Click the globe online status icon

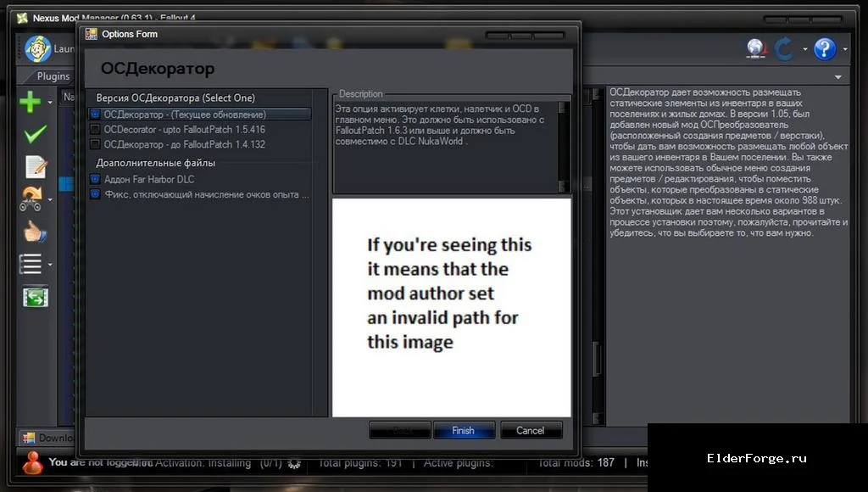[x=755, y=48]
